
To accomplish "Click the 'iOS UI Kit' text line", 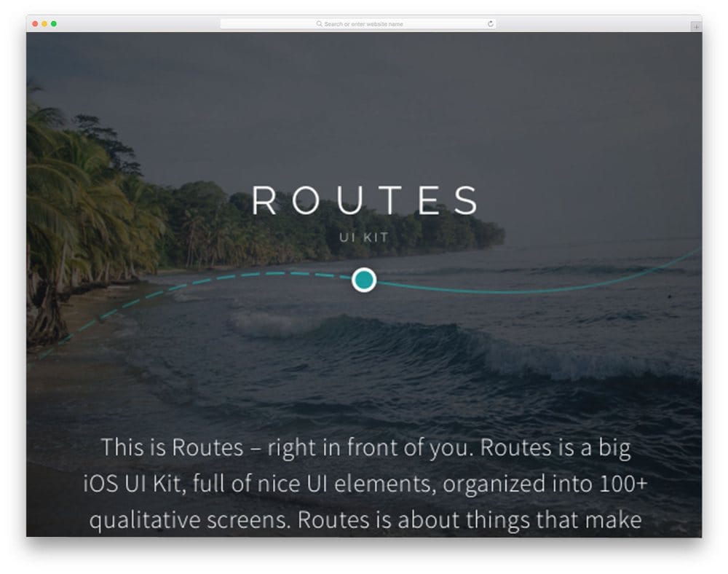I will click(365, 484).
